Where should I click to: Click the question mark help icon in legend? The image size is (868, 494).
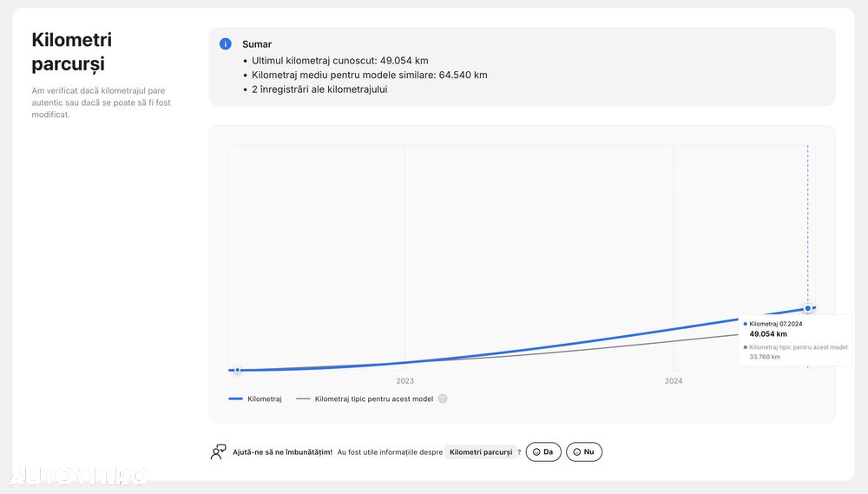[443, 398]
